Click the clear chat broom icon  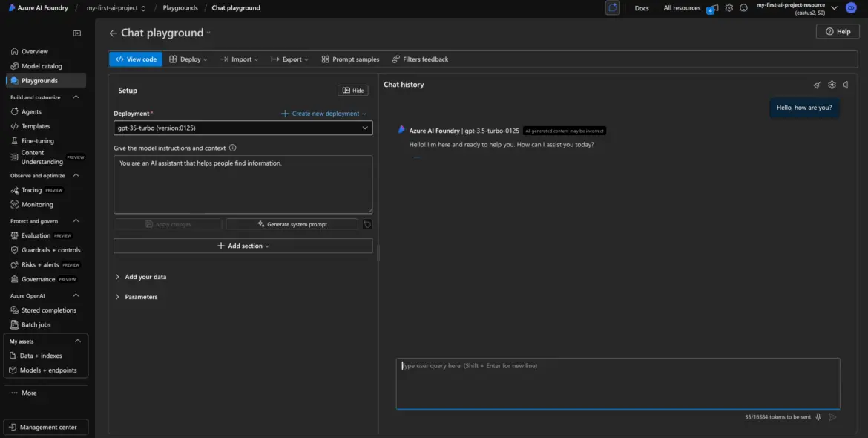pyautogui.click(x=817, y=85)
